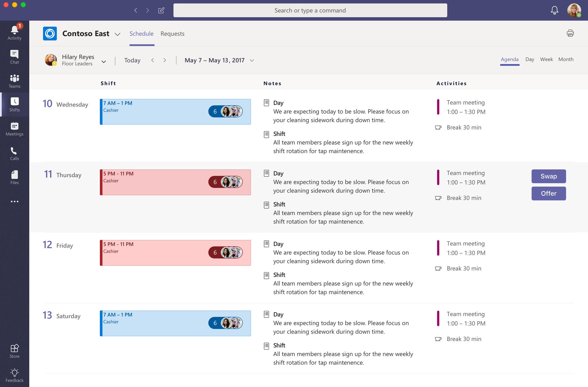The width and height of the screenshot is (588, 387).
Task: Select Thursday's Team meeting activity
Action: (x=461, y=178)
